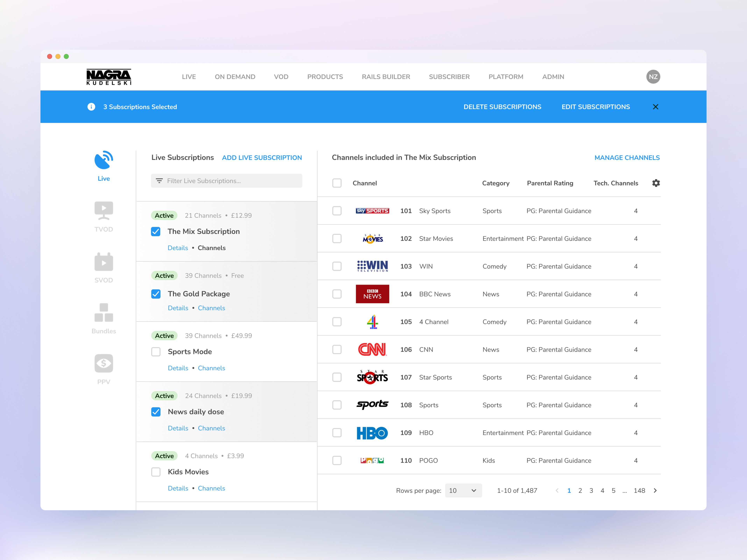The image size is (747, 560).
Task: Switch to the SUBSCRIBER menu
Action: 449,77
